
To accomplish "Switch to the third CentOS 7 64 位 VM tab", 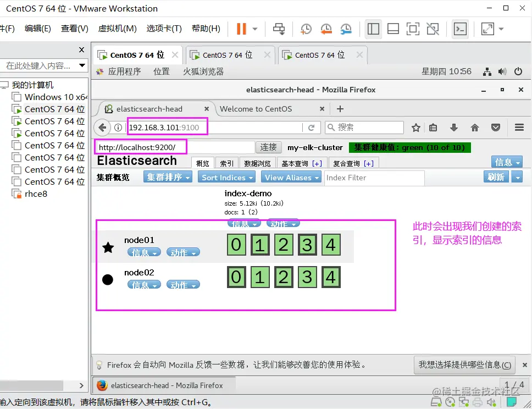I will [320, 55].
